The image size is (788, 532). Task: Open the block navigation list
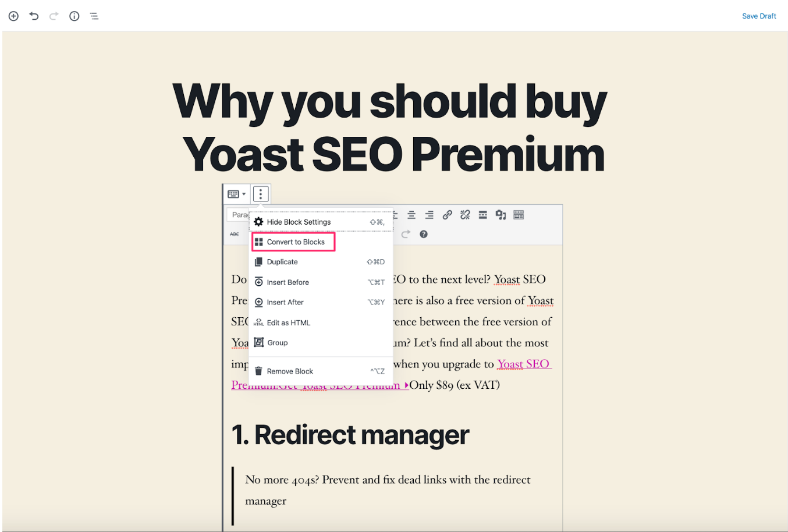94,16
